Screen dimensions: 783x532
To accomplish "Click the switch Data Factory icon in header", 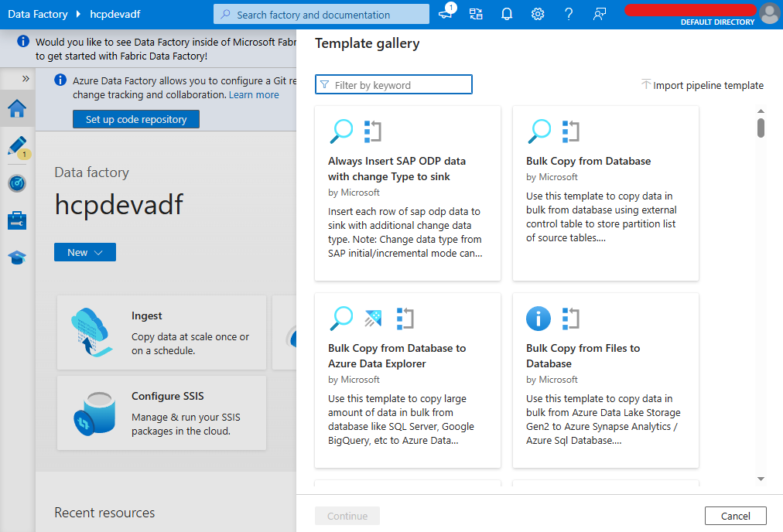I will click(x=476, y=14).
